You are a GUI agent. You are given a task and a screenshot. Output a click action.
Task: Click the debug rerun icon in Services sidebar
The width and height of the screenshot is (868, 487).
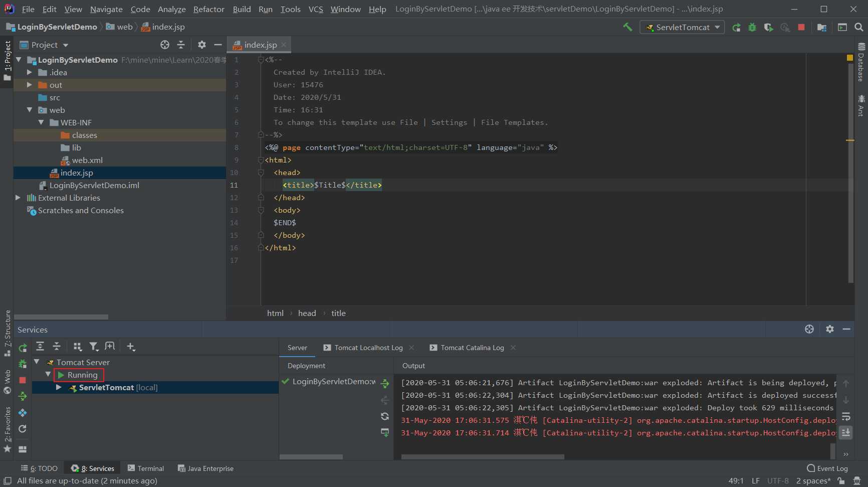click(x=23, y=364)
